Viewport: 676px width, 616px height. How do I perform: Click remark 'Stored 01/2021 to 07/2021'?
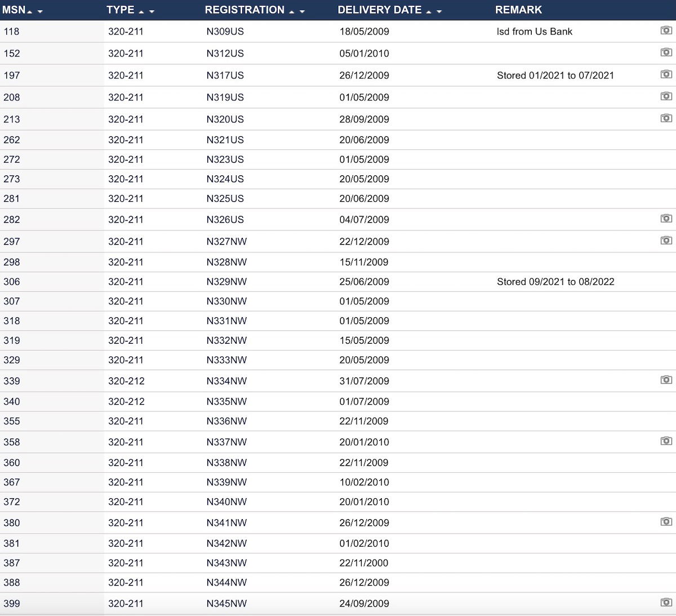[555, 76]
